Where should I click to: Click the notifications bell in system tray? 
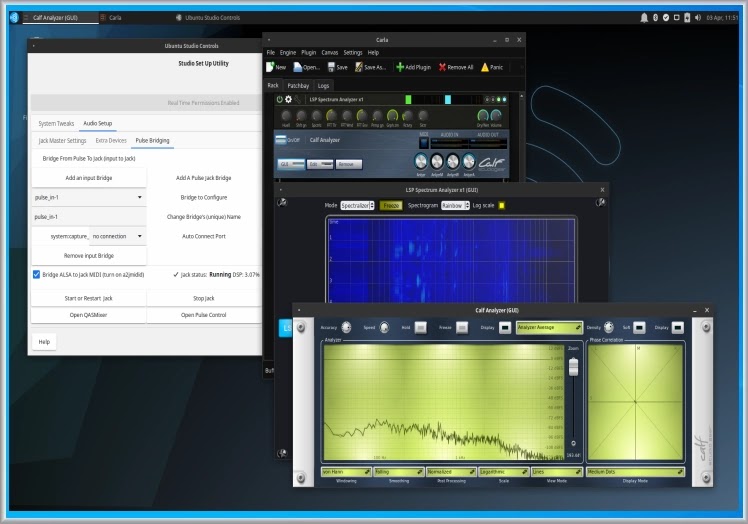pyautogui.click(x=644, y=18)
